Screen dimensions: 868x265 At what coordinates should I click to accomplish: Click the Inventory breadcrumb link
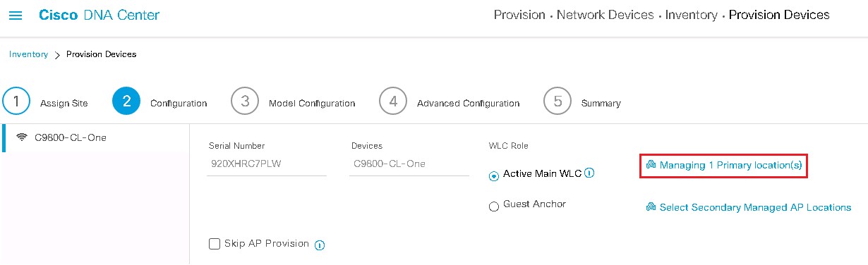pyautogui.click(x=29, y=54)
